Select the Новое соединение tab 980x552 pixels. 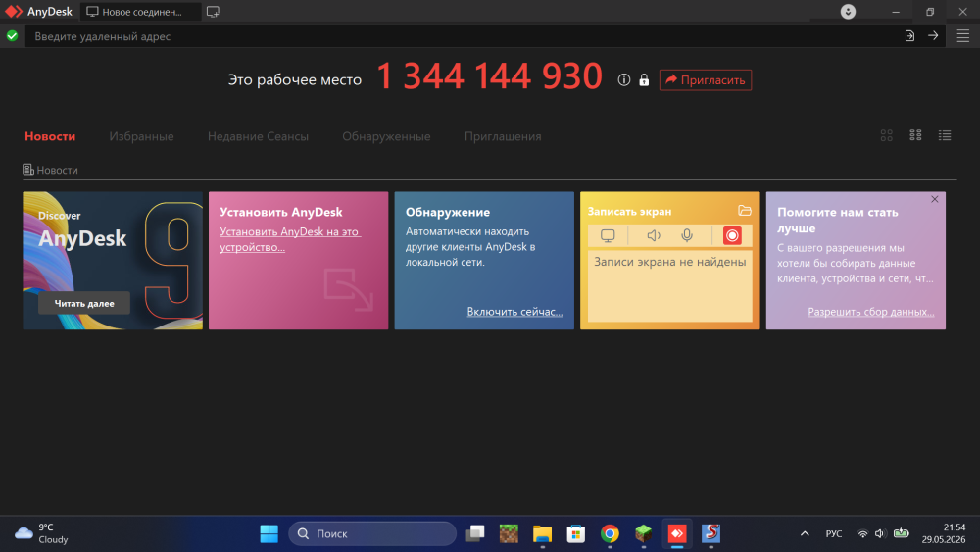pyautogui.click(x=140, y=12)
